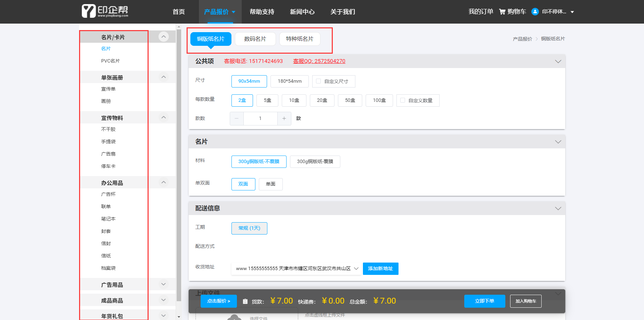Select the 单面 option
This screenshot has height=320, width=644.
[270, 184]
